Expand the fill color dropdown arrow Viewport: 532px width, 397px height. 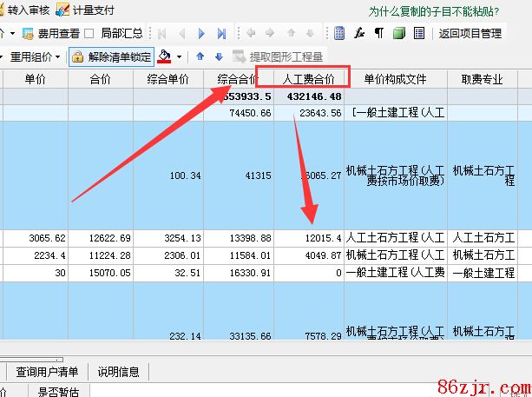coord(179,57)
